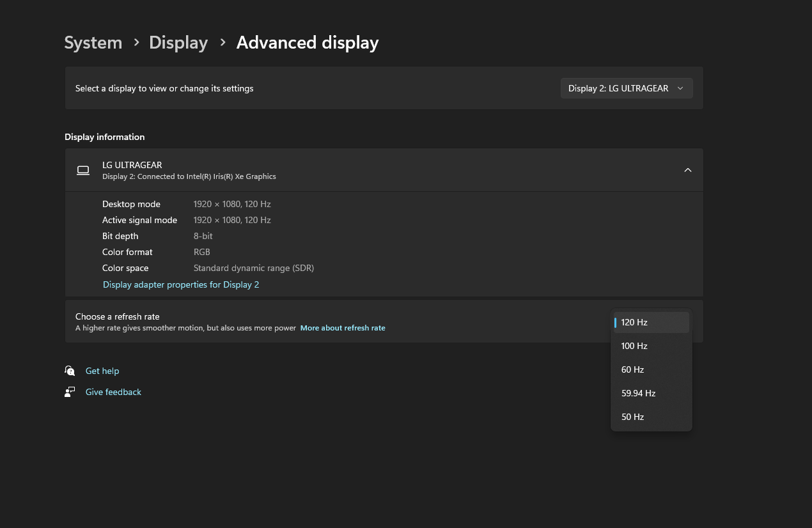Viewport: 812px width, 528px height.
Task: Select the 100 Hz refresh rate option
Action: (651, 346)
